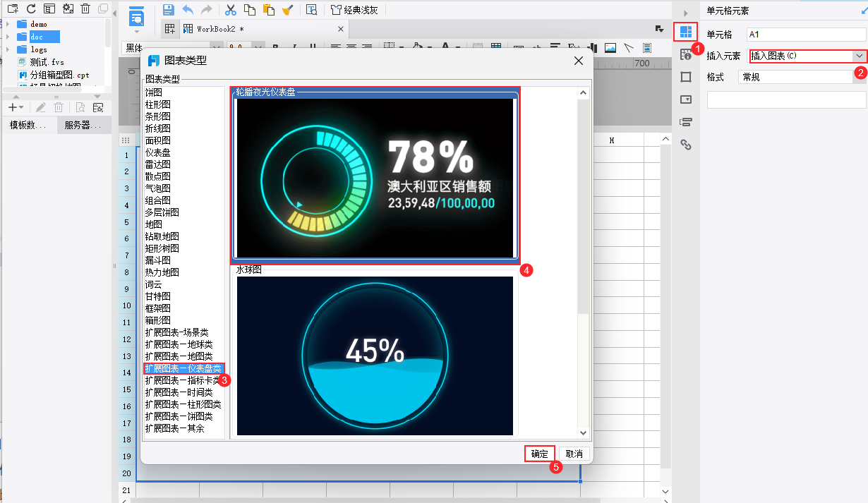Add a new dataset with plus button
Image resolution: width=868 pixels, height=503 pixels.
pyautogui.click(x=12, y=107)
